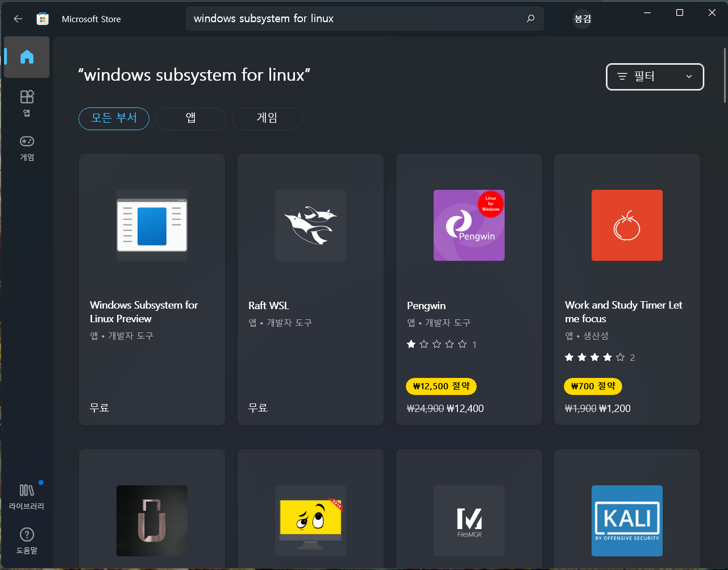Open the yellow smiley monitor app icon
The height and width of the screenshot is (570, 728).
tap(310, 521)
